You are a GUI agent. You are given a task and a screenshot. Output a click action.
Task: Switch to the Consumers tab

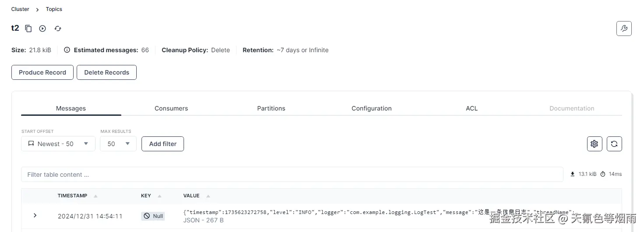171,108
